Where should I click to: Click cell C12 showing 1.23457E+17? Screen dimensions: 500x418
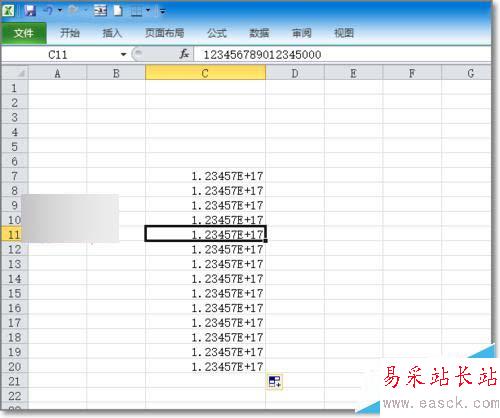point(205,249)
